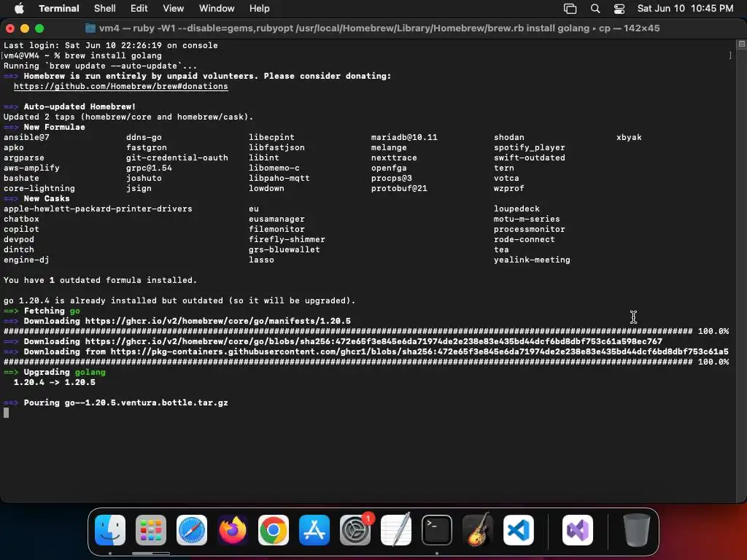The width and height of the screenshot is (747, 560).
Task: Click 'New Casks' heading
Action: point(47,198)
